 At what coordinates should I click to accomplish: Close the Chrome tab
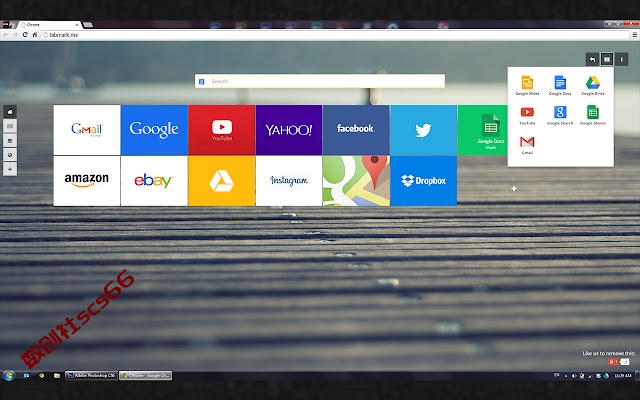[x=77, y=25]
